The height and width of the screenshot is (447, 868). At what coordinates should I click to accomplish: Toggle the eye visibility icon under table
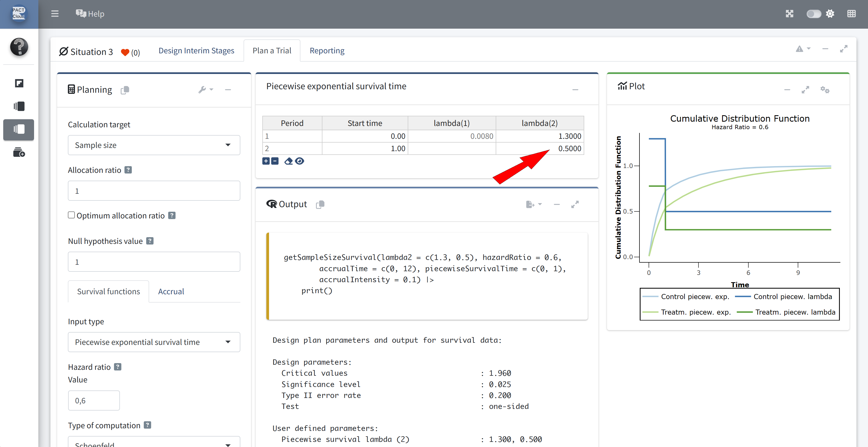pyautogui.click(x=300, y=161)
